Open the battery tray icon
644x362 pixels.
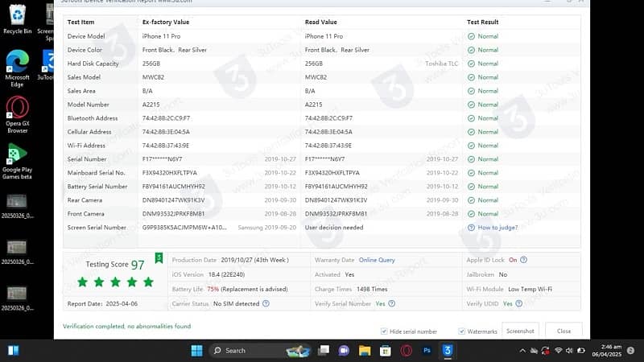tap(580, 351)
